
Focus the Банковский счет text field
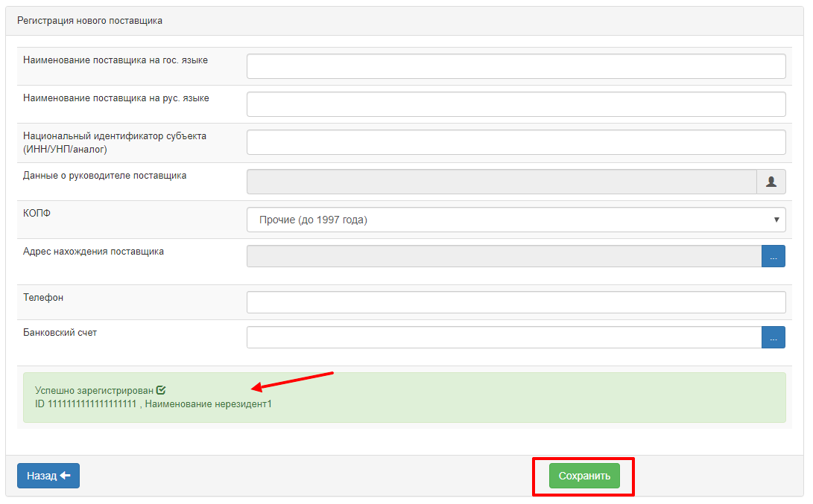pos(504,337)
